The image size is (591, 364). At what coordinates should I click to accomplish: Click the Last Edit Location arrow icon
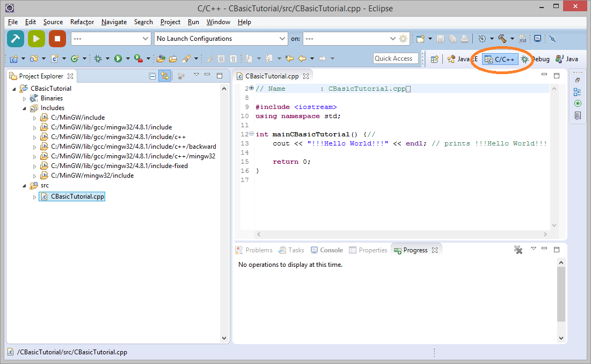289,59
